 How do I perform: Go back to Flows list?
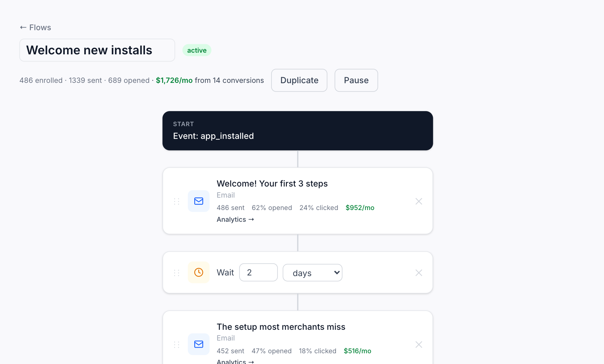pyautogui.click(x=35, y=28)
